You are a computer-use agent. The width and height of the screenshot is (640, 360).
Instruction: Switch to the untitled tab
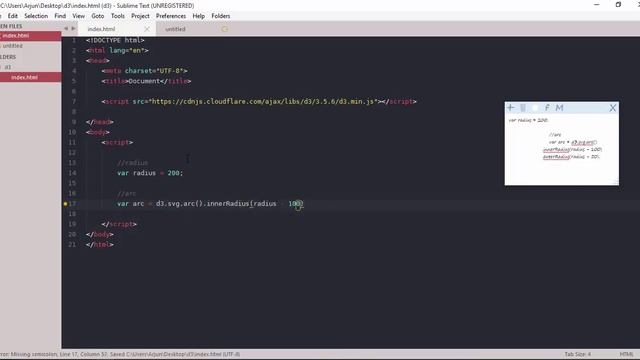pos(176,29)
